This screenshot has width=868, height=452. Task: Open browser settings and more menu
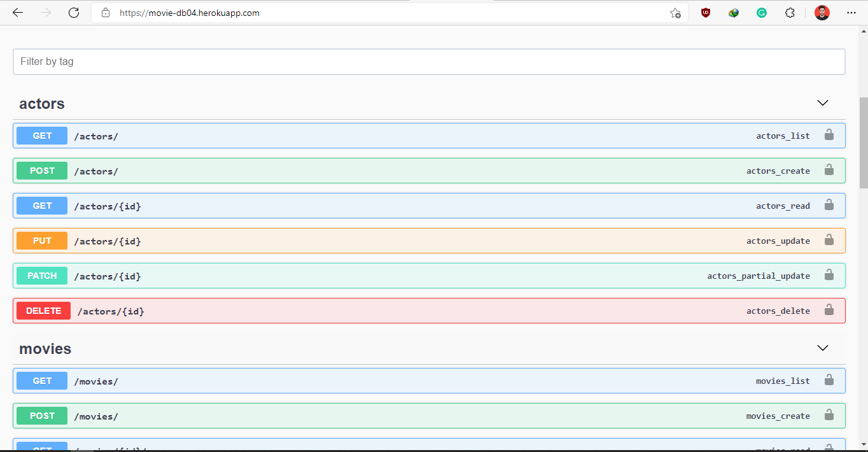[851, 13]
